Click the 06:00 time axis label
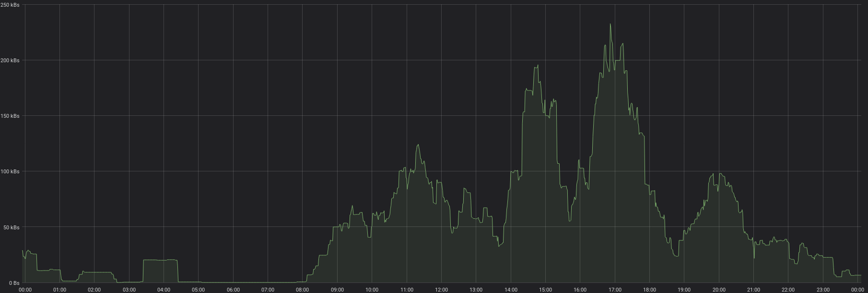The width and height of the screenshot is (868, 293). [x=233, y=290]
